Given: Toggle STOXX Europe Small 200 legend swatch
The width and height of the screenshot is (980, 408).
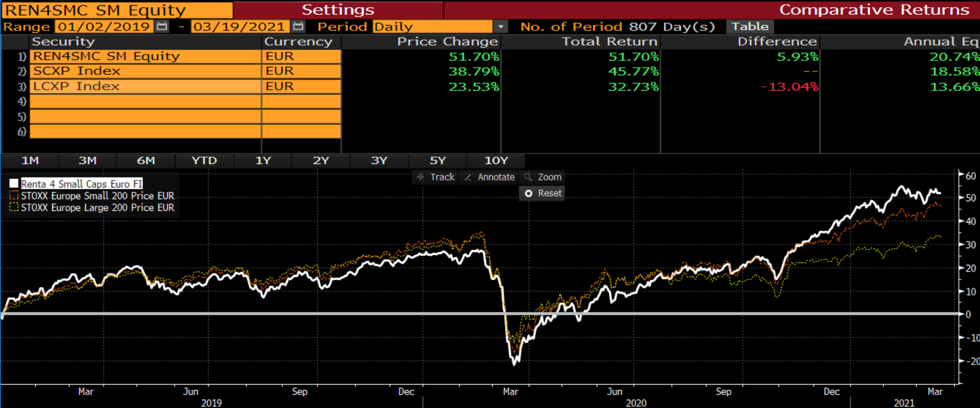Looking at the screenshot, I should pos(14,195).
